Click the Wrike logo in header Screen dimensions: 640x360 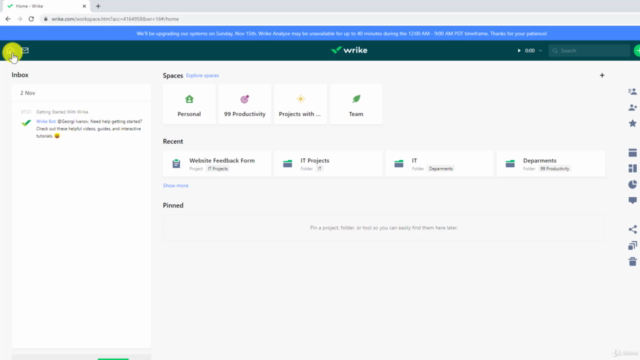pos(349,50)
